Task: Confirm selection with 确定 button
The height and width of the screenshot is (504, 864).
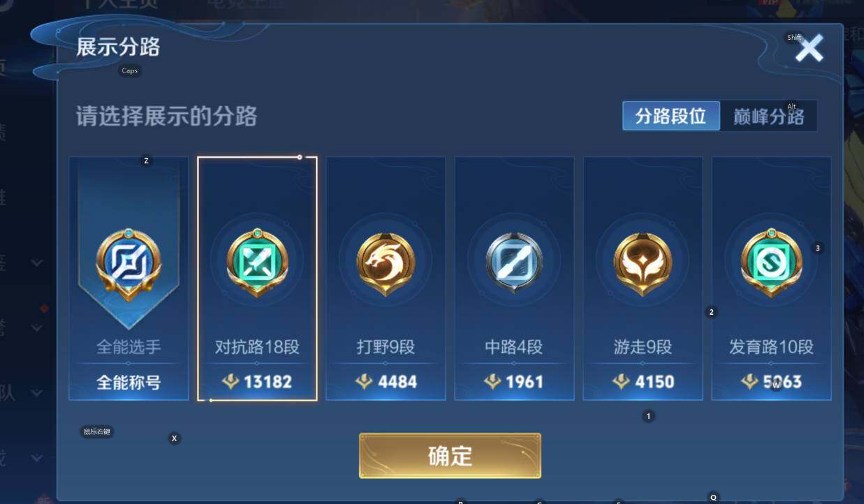Action: pyautogui.click(x=450, y=456)
